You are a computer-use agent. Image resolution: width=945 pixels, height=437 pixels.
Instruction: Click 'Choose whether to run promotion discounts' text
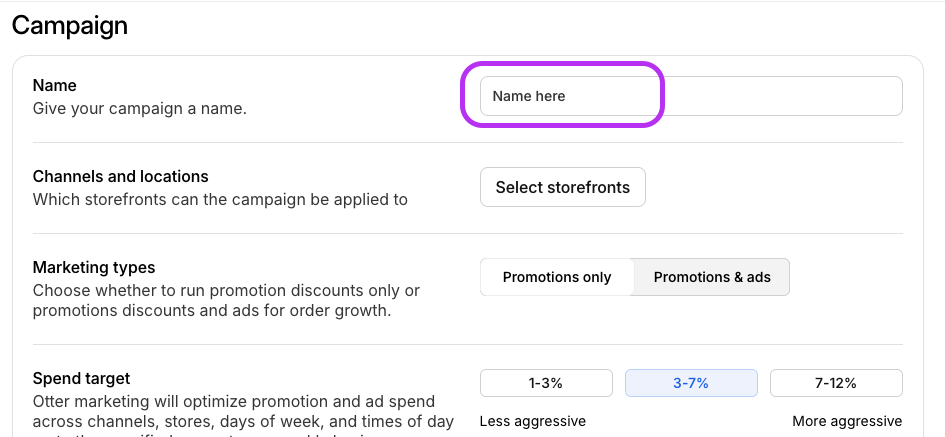pyautogui.click(x=226, y=290)
